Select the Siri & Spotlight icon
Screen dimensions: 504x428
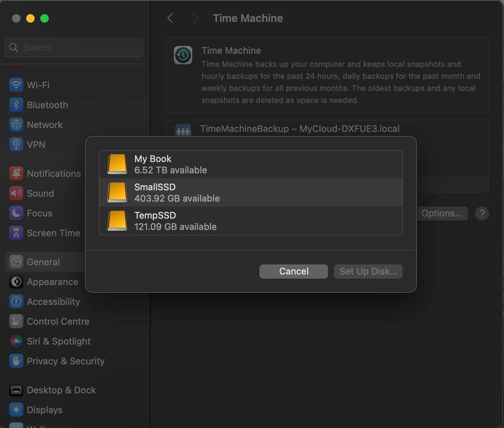point(16,341)
